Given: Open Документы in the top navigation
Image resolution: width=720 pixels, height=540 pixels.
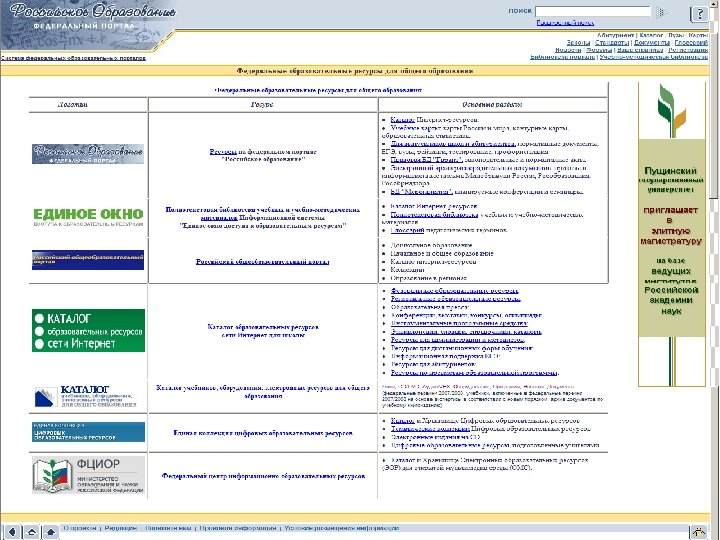Looking at the screenshot, I should 652,43.
